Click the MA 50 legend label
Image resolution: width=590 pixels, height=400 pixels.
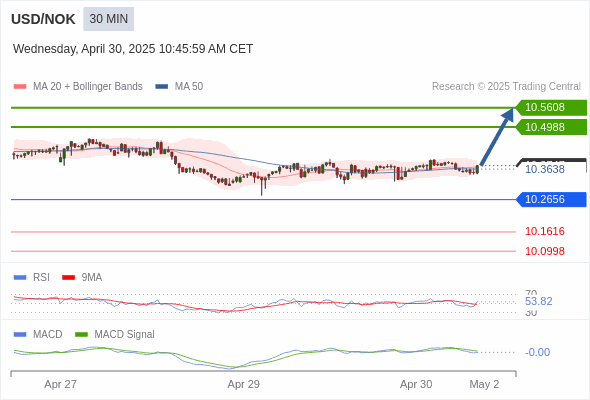coord(189,87)
